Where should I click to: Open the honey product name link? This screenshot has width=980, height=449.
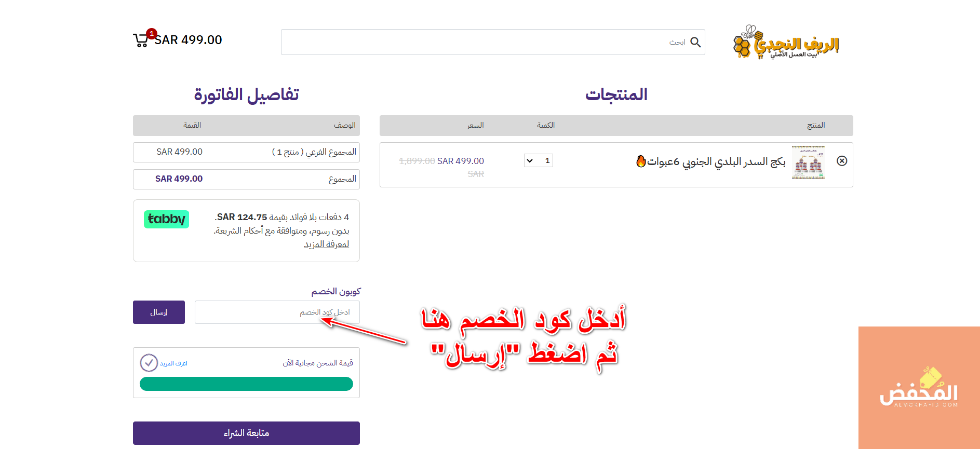[x=716, y=162]
